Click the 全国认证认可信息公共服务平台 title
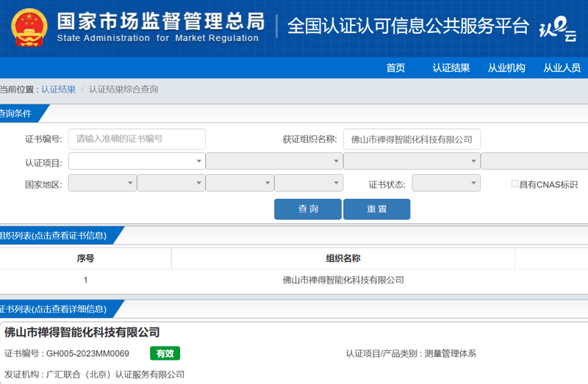588x384 pixels. coord(408,26)
